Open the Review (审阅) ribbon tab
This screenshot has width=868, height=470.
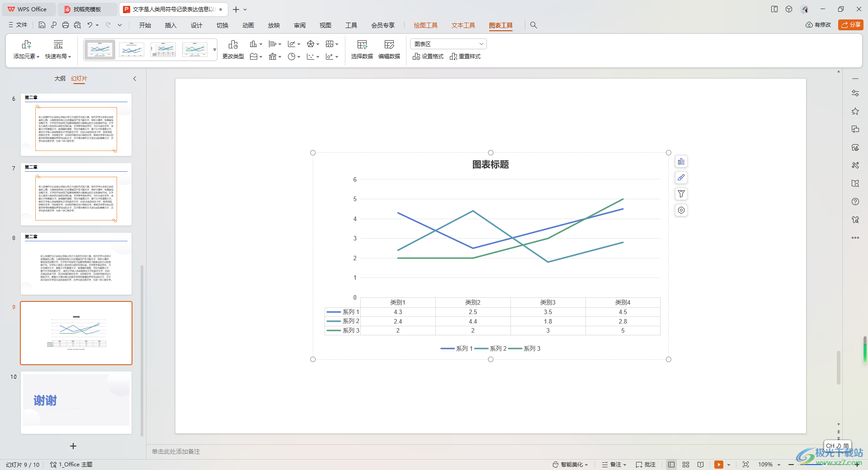(300, 25)
